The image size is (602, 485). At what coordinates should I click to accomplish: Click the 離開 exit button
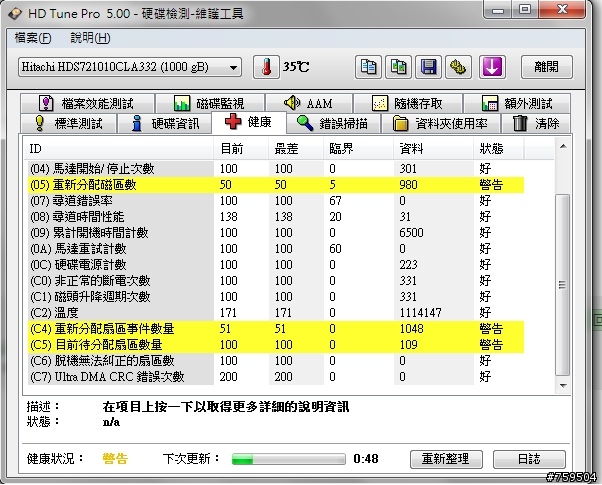click(547, 67)
